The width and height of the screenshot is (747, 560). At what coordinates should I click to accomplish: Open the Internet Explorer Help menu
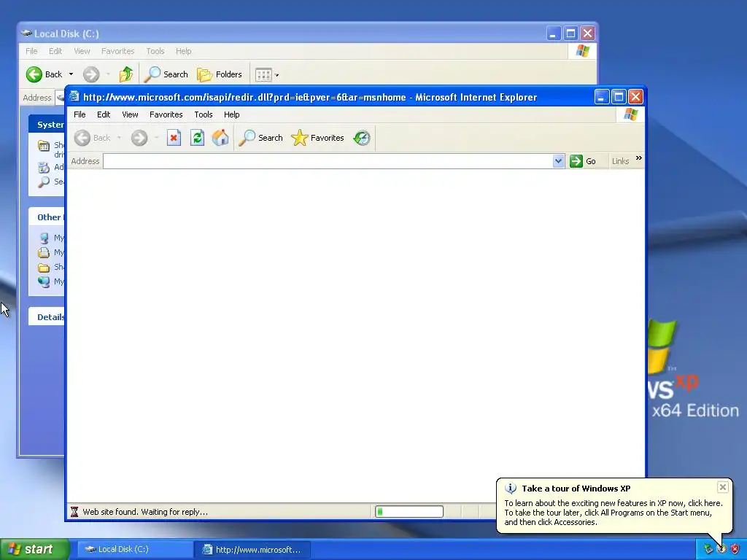(231, 114)
